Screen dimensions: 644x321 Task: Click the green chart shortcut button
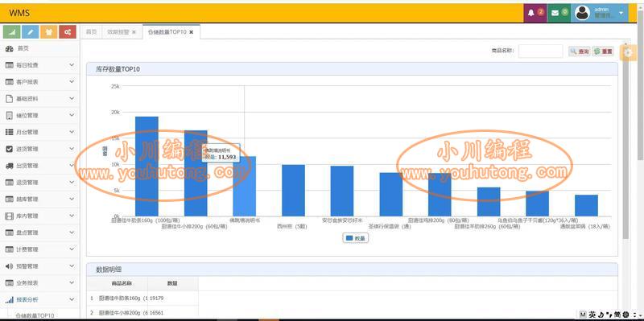[11, 31]
